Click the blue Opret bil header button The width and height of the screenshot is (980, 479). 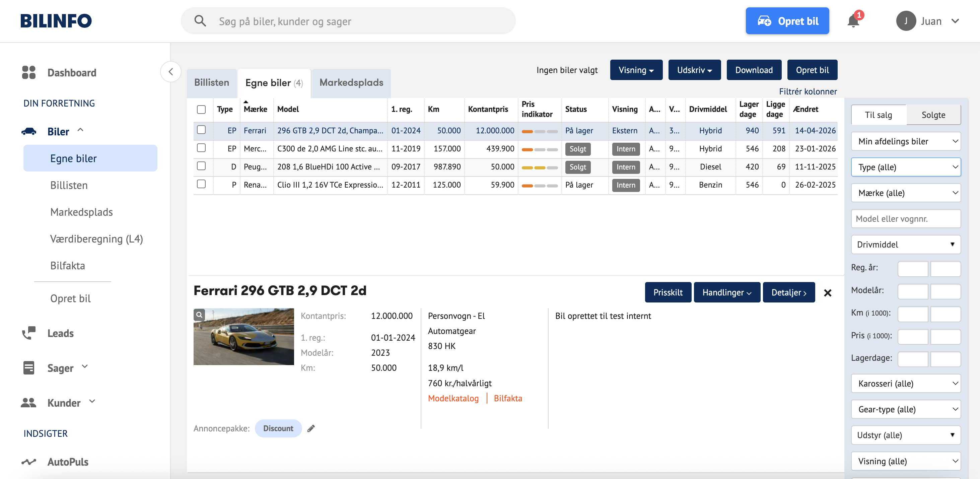click(787, 21)
